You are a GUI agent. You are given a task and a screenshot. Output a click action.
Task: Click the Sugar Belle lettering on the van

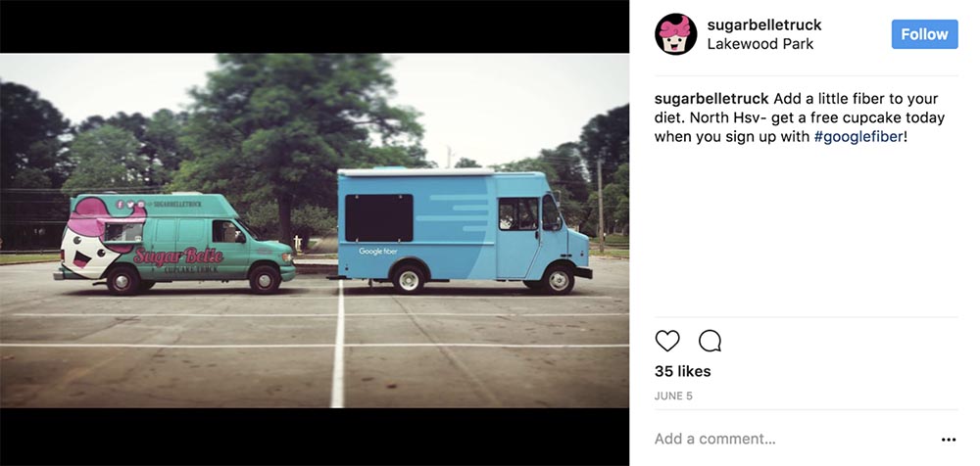(178, 256)
